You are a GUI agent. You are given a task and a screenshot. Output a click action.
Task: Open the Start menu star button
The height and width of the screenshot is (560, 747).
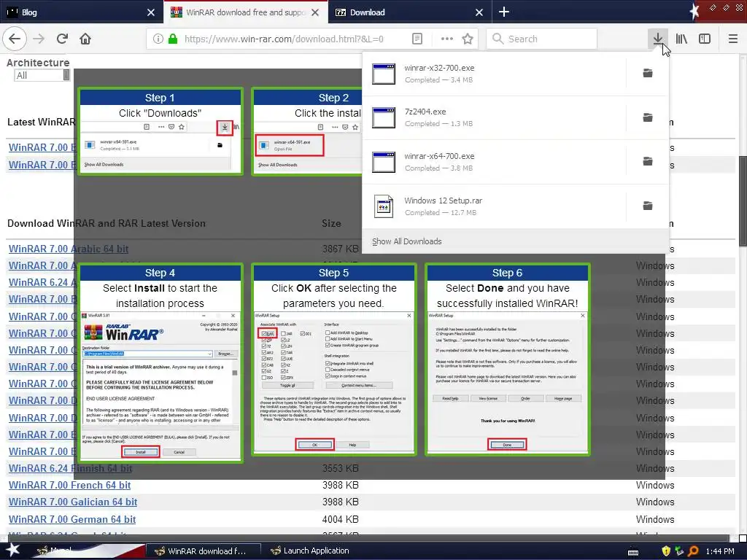(x=12, y=550)
